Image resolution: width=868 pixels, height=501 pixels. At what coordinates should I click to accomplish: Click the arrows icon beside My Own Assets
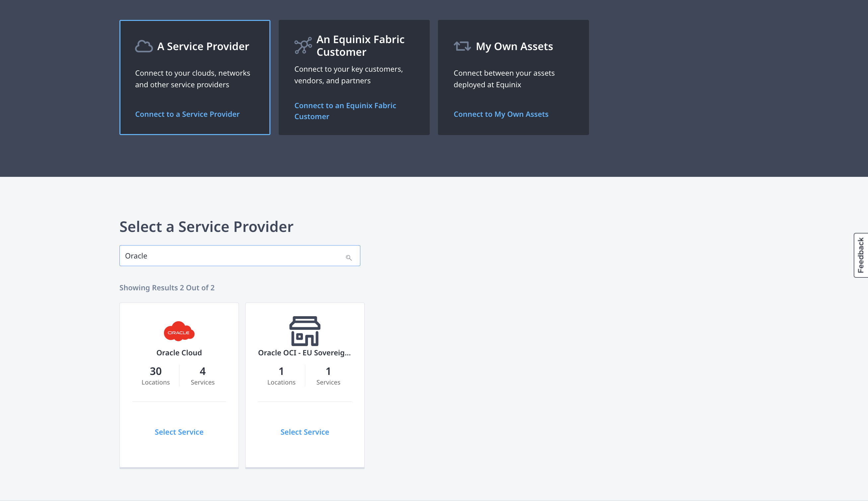tap(462, 46)
